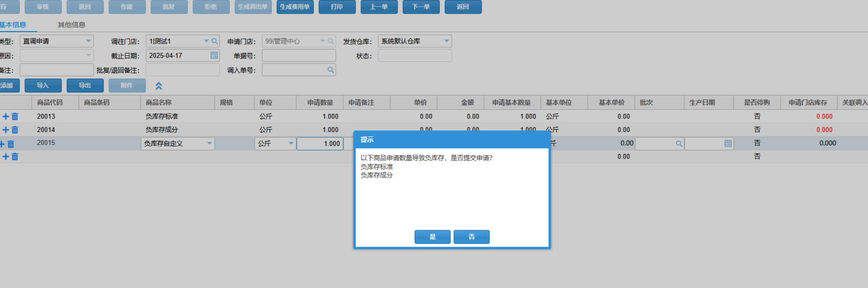Switch to the 其他信息 tab
Viewport: 868px width, 288px height.
click(72, 25)
